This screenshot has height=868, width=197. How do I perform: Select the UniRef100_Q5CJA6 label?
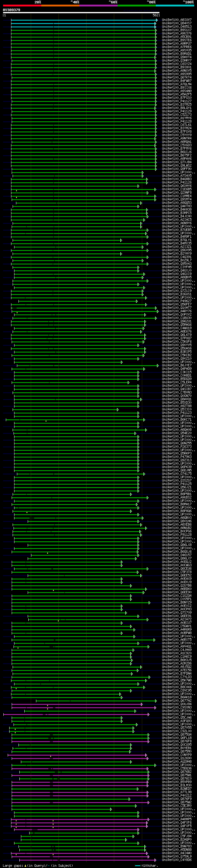tap(177, 717)
